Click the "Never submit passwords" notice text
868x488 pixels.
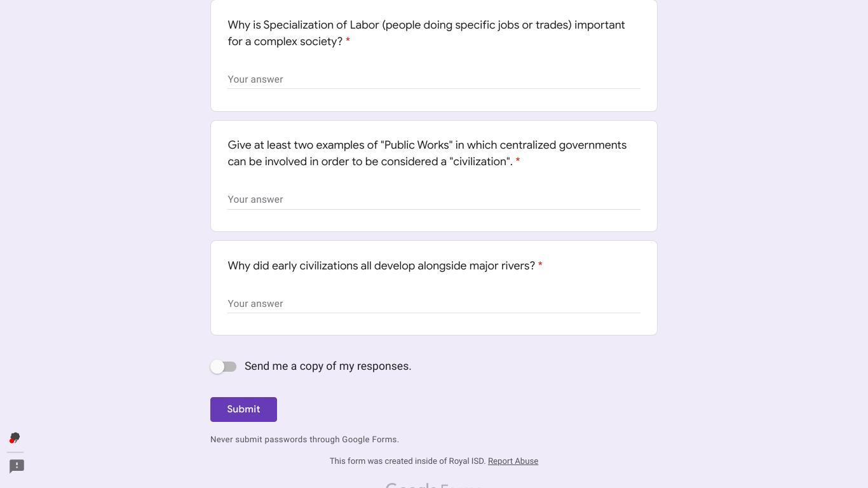(304, 440)
